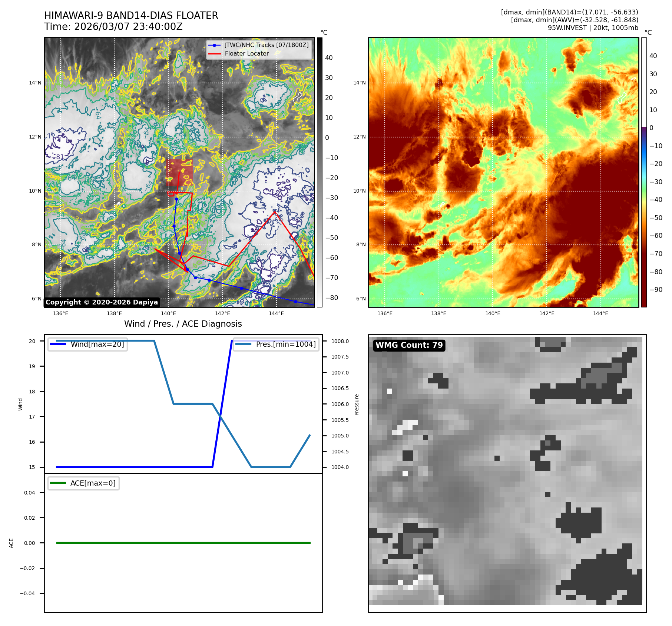672x626 pixels.
Task: Click the grayscale temperature colorbar
Action: point(320,172)
